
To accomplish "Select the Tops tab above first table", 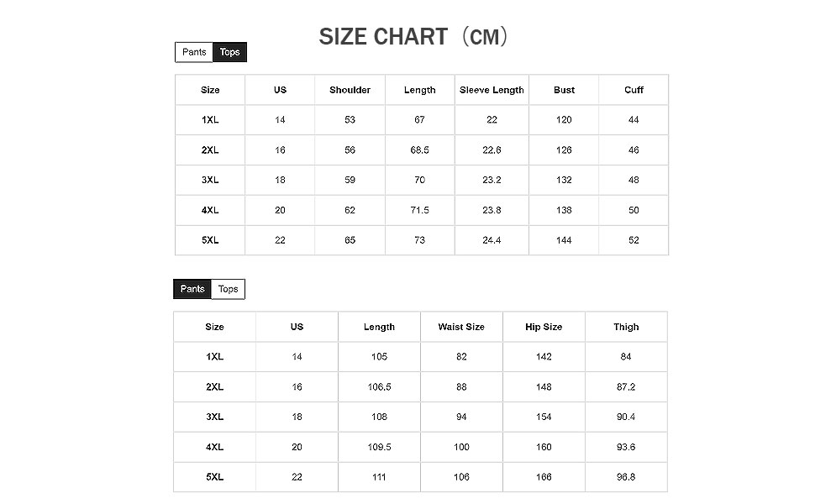I will (x=229, y=52).
